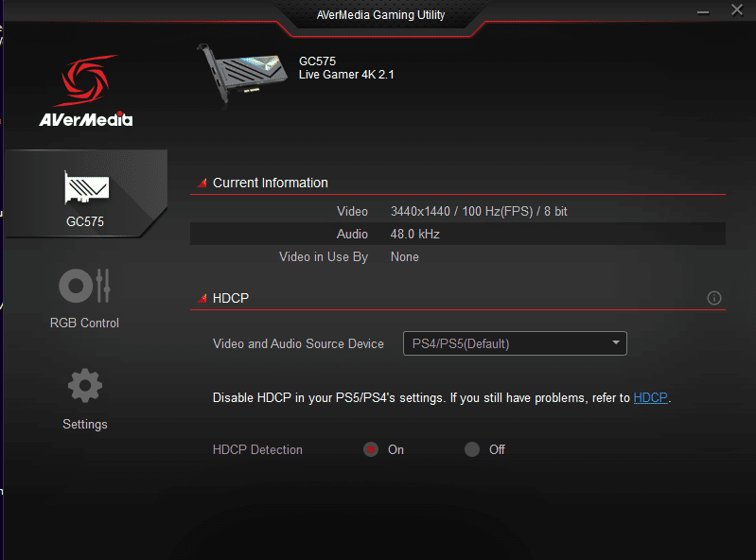This screenshot has width=756, height=560.
Task: Expand the Video and Audio Source Device dropdown
Action: [x=515, y=343]
